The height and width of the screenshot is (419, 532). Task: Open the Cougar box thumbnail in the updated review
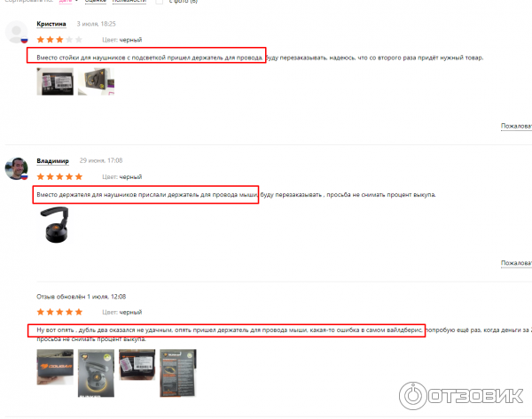55,367
